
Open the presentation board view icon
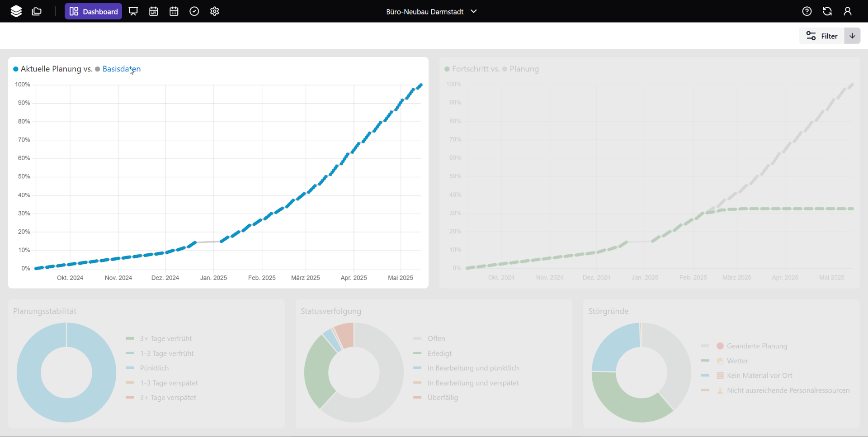click(x=133, y=11)
